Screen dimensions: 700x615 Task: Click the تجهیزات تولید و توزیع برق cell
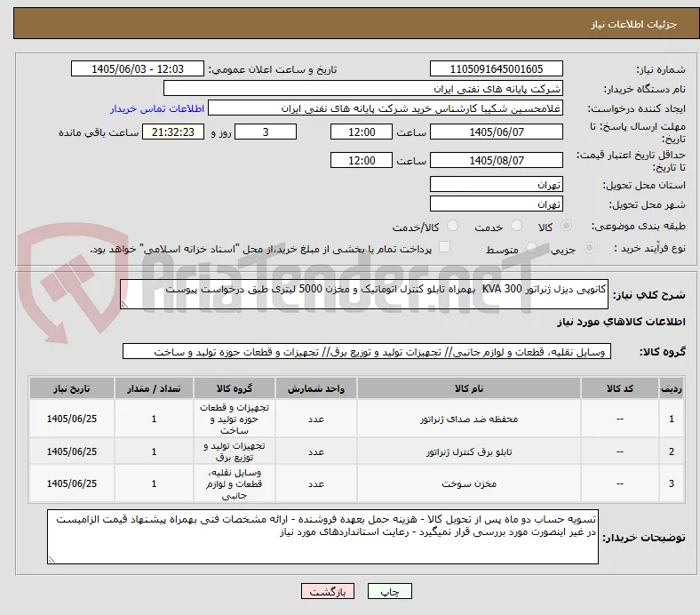(x=235, y=451)
